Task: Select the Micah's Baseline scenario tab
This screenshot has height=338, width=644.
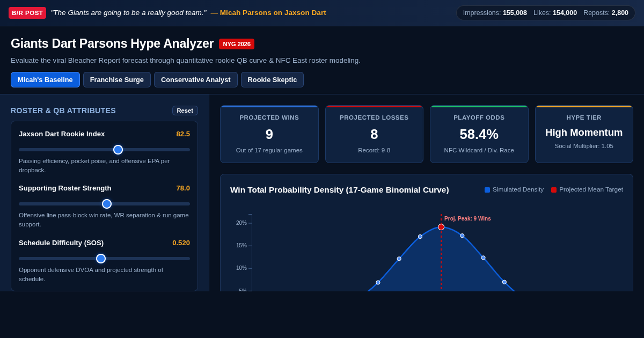Action: pos(45,80)
